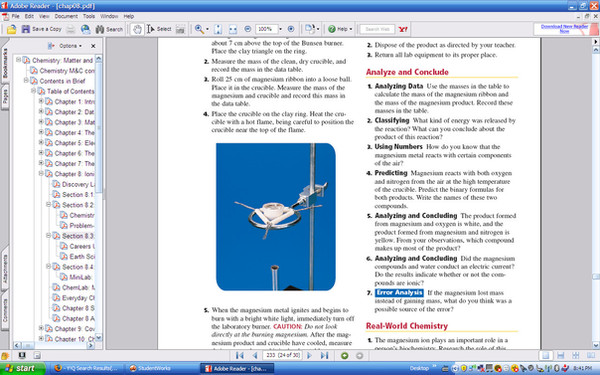Open the View menu
The image size is (600, 375).
coord(44,16)
